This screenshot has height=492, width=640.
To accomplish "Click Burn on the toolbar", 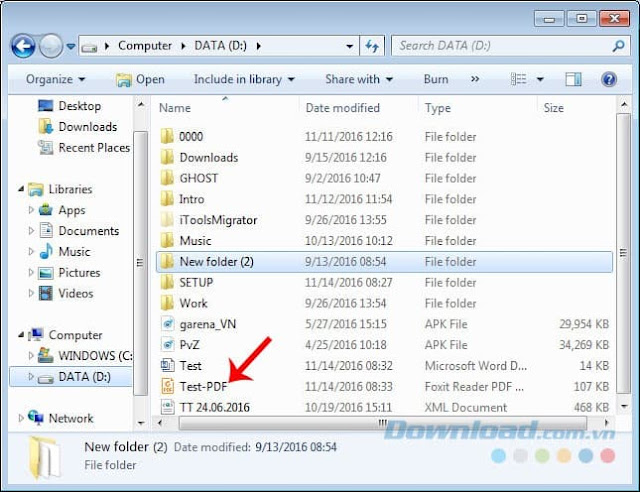I will 436,79.
